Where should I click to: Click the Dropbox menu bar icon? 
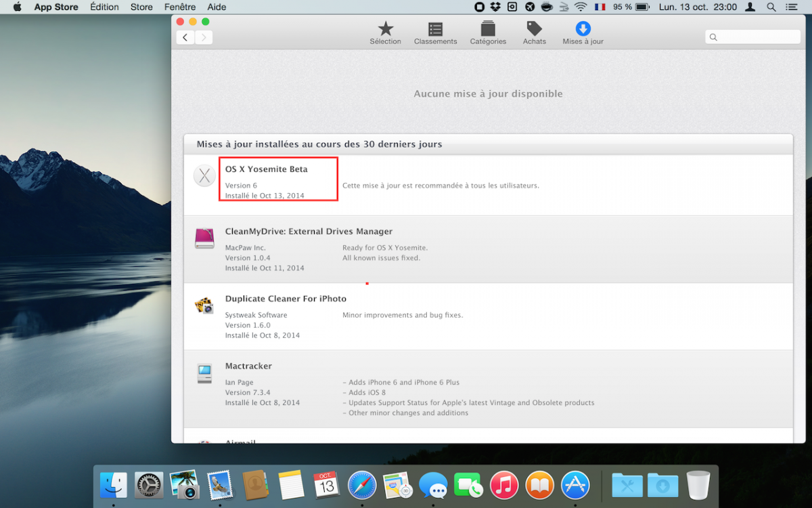tap(495, 7)
